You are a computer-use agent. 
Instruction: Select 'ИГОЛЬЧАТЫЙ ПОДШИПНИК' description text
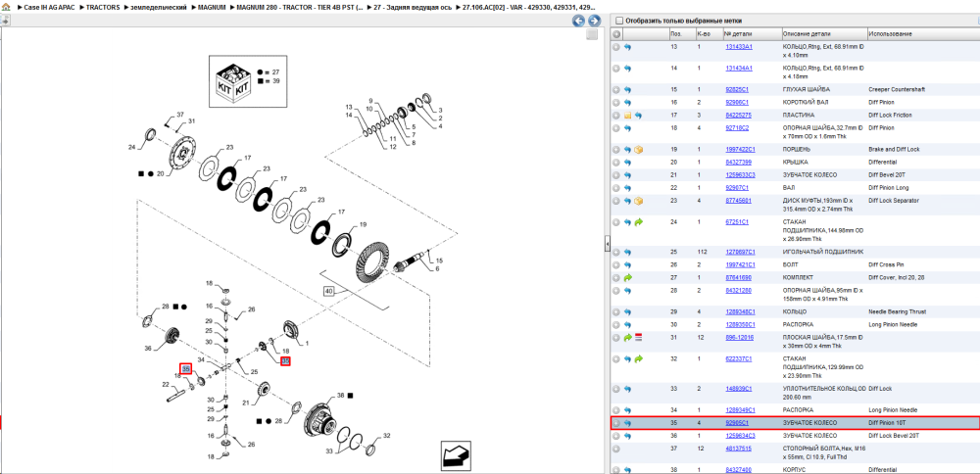pos(822,252)
